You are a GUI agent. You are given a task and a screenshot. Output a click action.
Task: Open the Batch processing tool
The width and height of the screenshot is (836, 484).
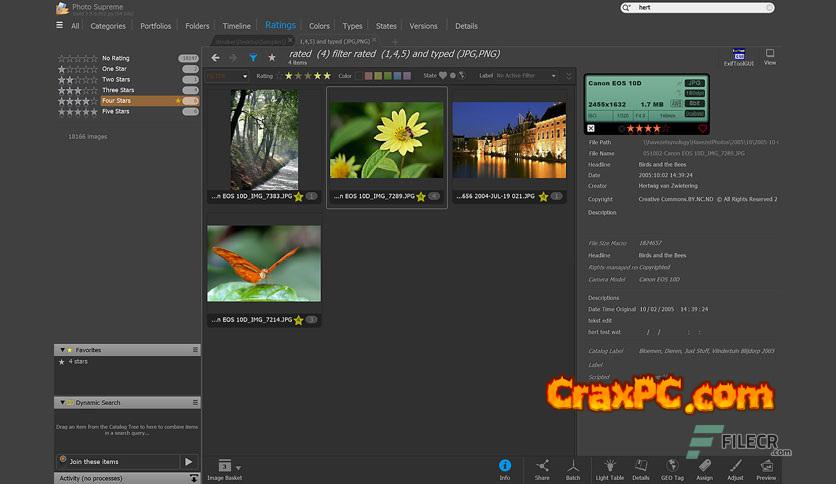(x=573, y=467)
